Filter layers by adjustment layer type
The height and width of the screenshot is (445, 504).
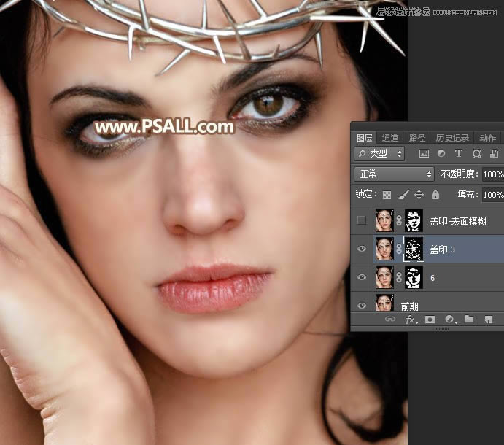pyautogui.click(x=441, y=154)
